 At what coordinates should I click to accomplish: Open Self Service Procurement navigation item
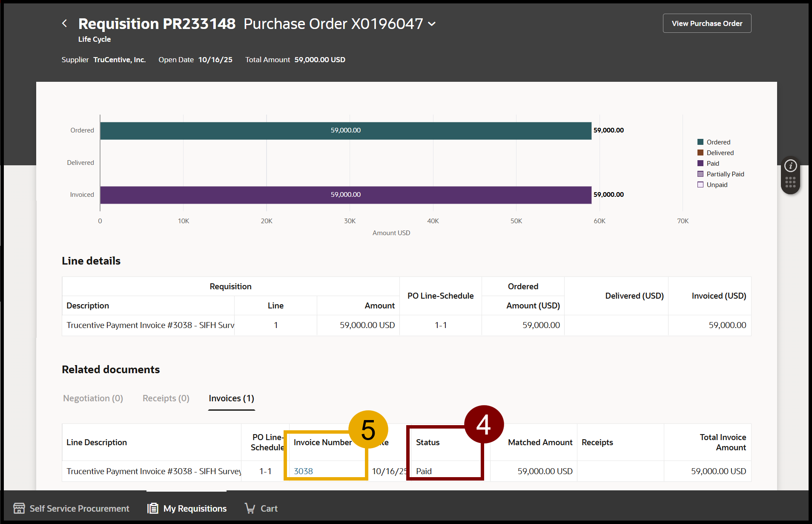click(71, 508)
